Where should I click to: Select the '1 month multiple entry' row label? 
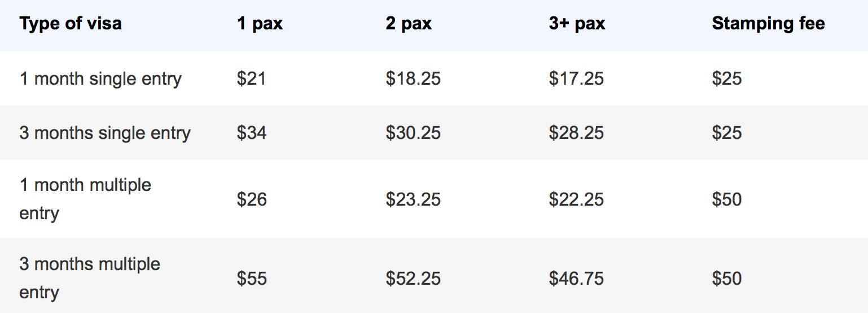[x=85, y=199]
